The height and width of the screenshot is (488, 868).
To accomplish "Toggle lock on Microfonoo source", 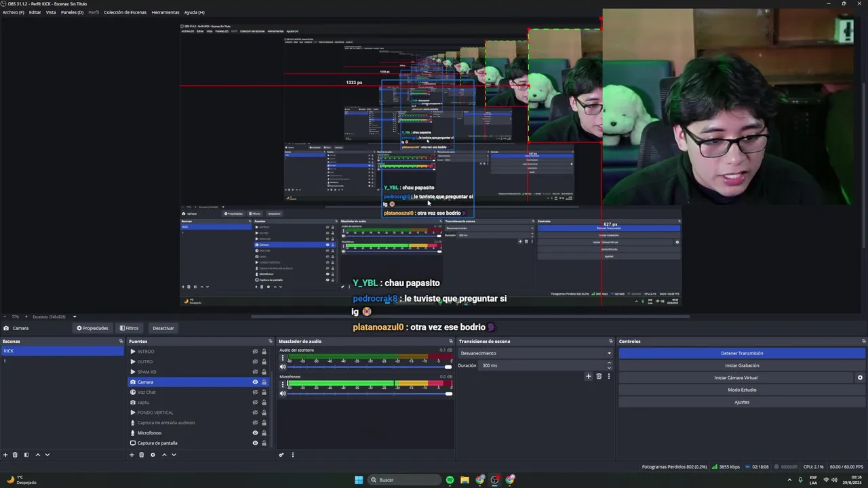I will 264,433.
